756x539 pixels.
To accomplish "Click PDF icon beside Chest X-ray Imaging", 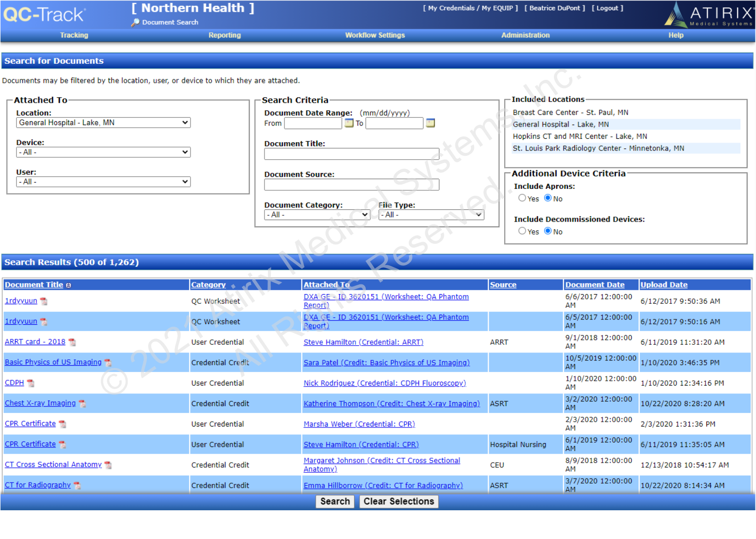I will [82, 404].
